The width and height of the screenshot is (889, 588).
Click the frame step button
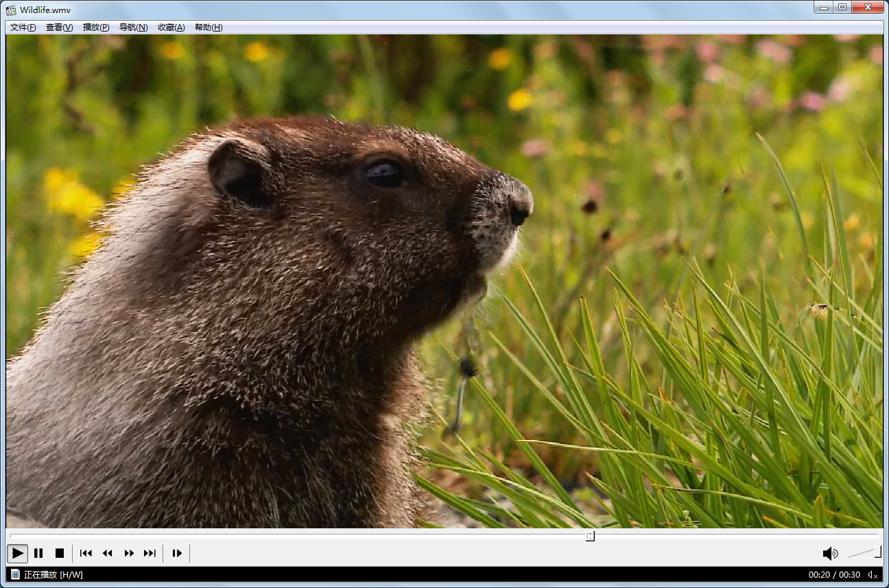point(177,553)
